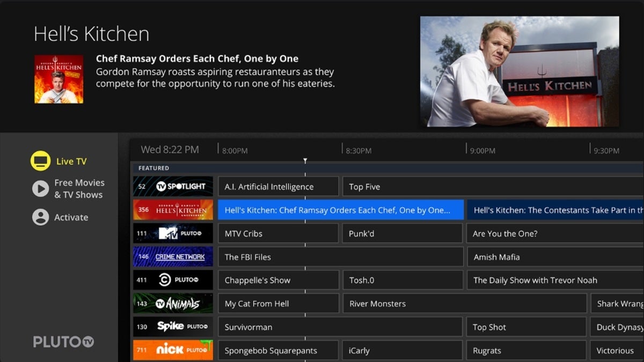Select Chappelle's Show program
Image resolution: width=644 pixels, height=362 pixels.
click(x=278, y=280)
